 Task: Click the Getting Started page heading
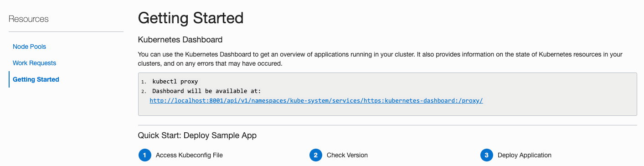tap(191, 18)
